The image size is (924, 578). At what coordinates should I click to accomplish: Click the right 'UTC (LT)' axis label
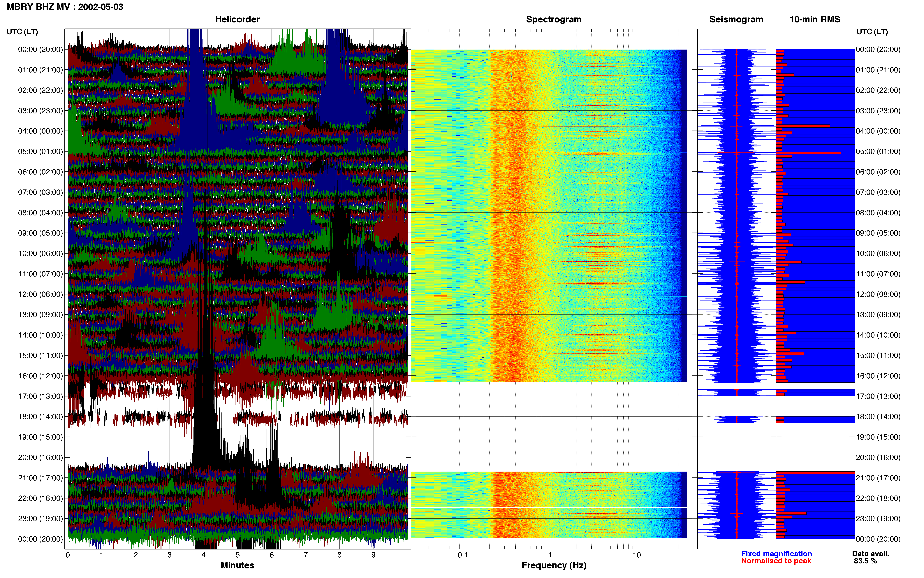872,32
